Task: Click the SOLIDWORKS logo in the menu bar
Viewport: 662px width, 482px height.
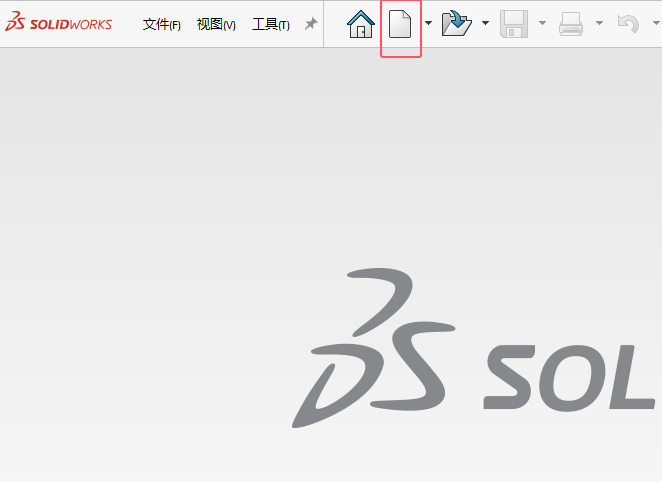Action: pyautogui.click(x=58, y=23)
